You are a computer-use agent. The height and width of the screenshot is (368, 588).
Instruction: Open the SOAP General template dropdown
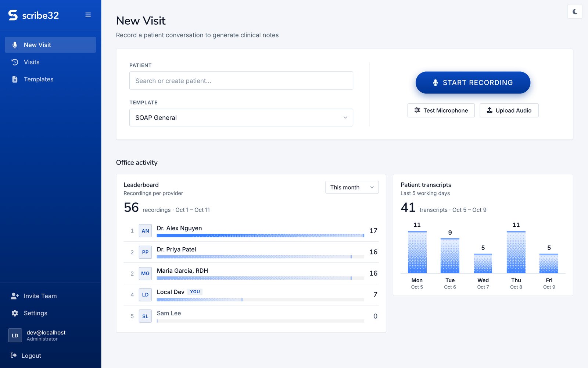tap(241, 117)
